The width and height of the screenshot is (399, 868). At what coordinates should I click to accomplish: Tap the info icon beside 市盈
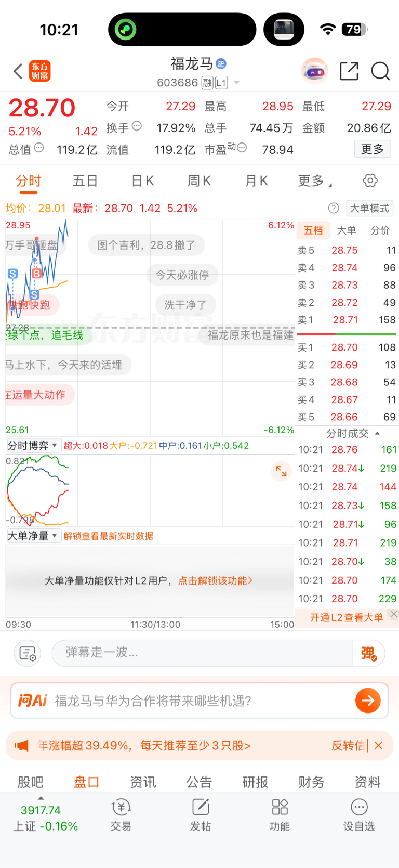[242, 148]
